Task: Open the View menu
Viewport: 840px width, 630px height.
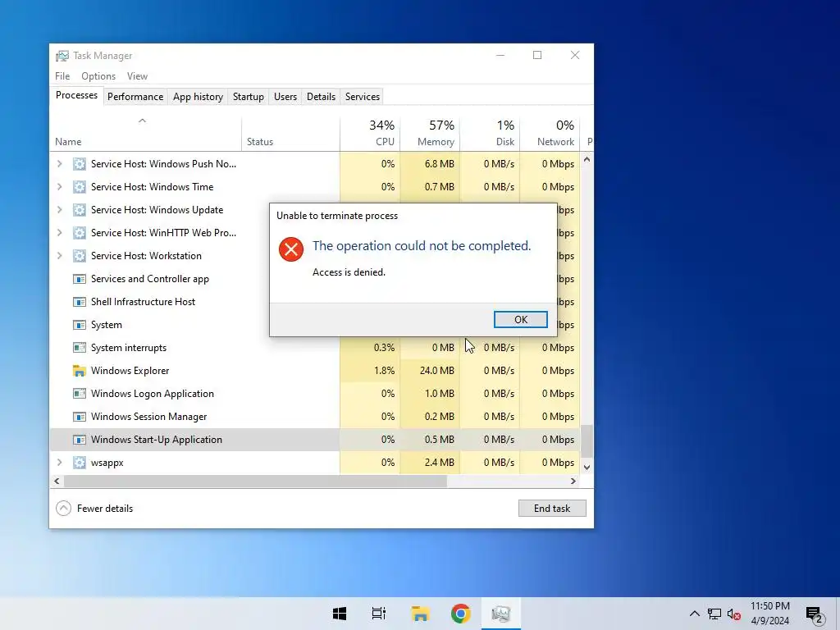Action: point(137,76)
